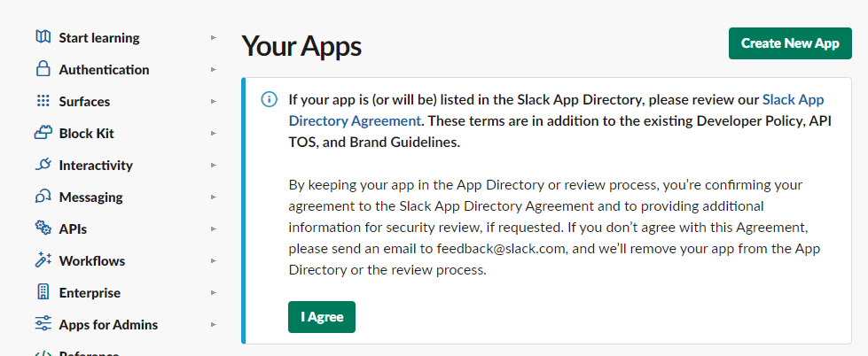Open the APIs menu item
Screen dimensions: 868x356
pyautogui.click(x=73, y=228)
